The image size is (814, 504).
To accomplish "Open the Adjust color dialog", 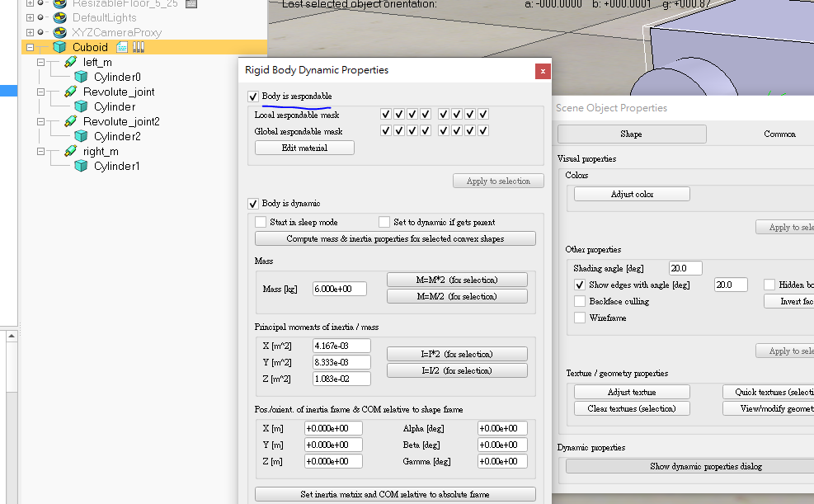I will coord(632,194).
